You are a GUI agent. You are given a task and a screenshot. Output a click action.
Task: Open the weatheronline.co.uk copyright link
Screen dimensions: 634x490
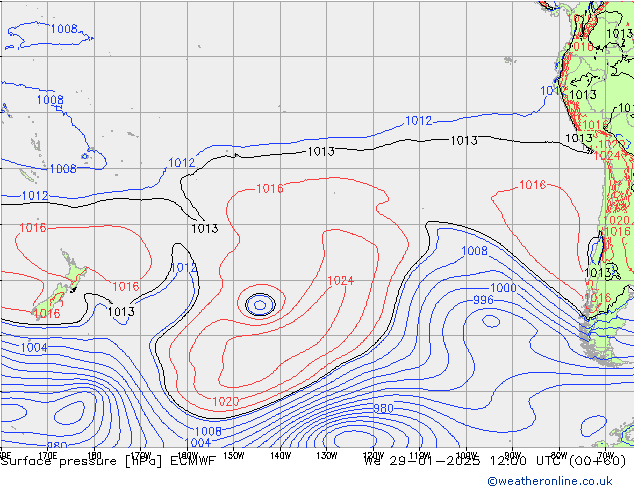click(550, 481)
